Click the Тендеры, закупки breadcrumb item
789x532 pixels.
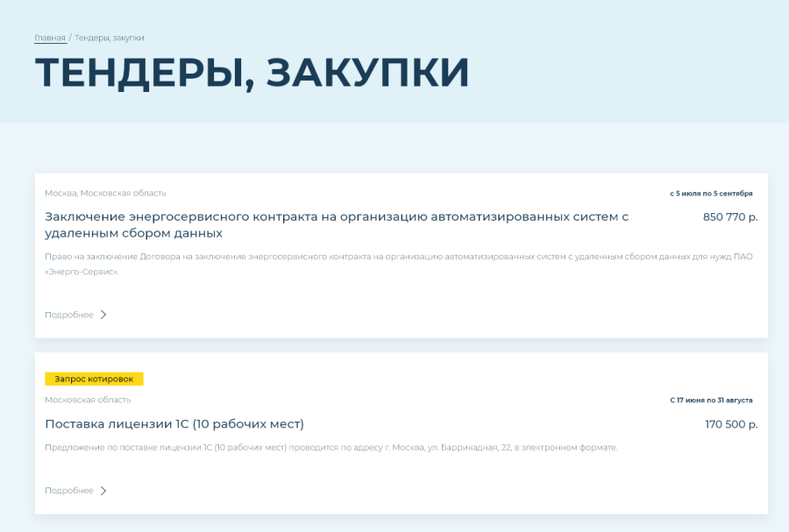click(111, 38)
